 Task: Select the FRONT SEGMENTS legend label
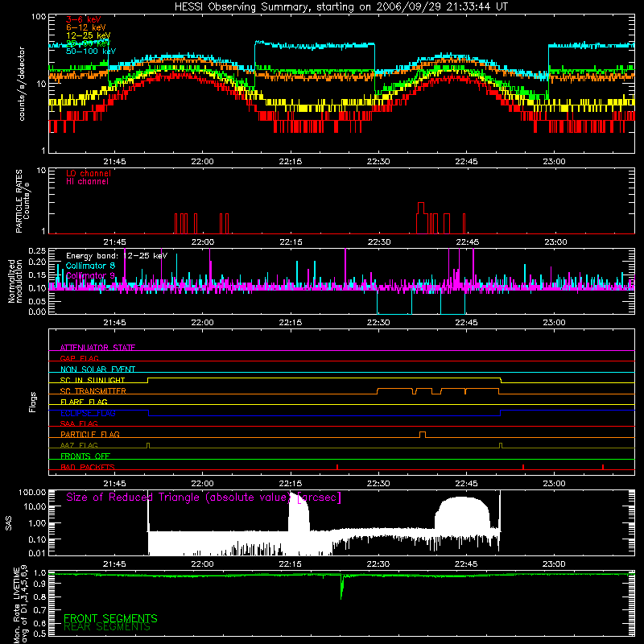point(110,618)
